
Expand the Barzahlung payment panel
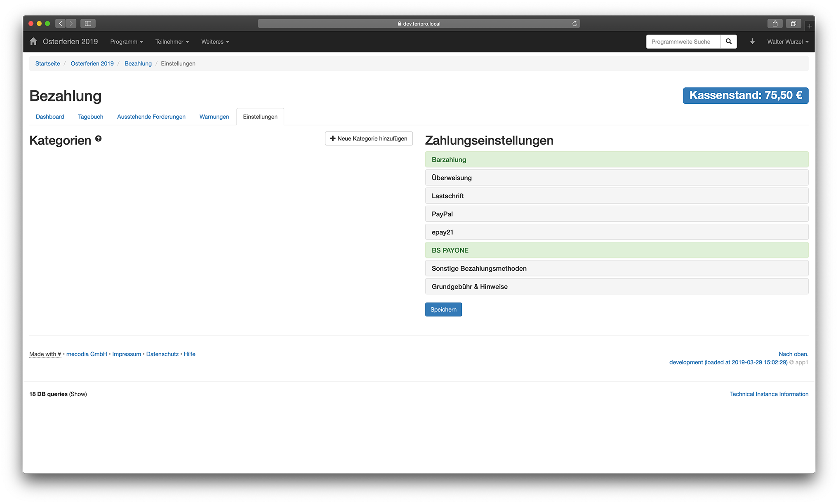pos(449,160)
